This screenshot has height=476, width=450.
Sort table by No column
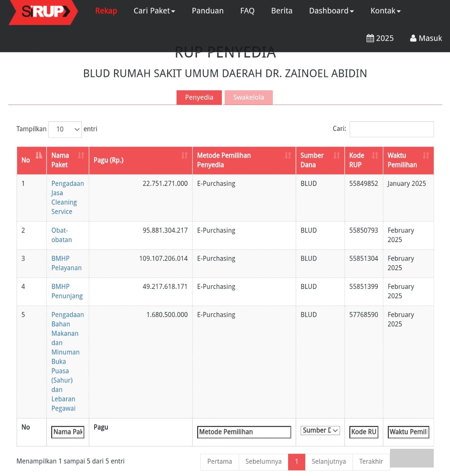pyautogui.click(x=39, y=156)
